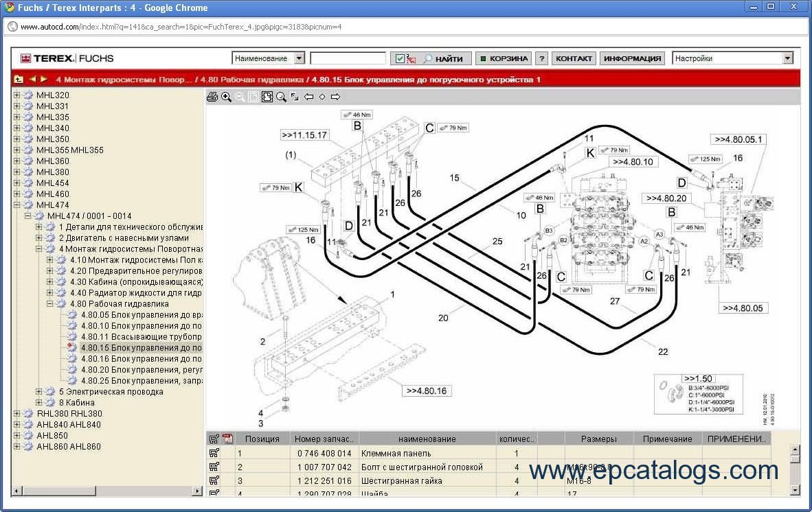Go to previous picture with left arrow
Screen dimensions: 812x512
point(308,97)
